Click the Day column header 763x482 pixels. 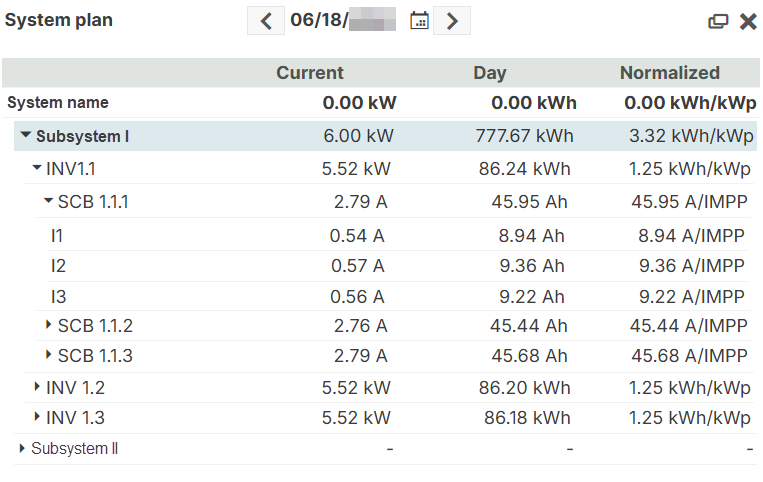coord(489,73)
